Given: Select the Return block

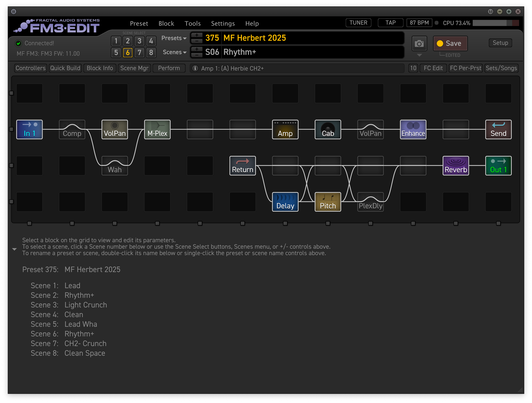Looking at the screenshot, I should click(242, 166).
